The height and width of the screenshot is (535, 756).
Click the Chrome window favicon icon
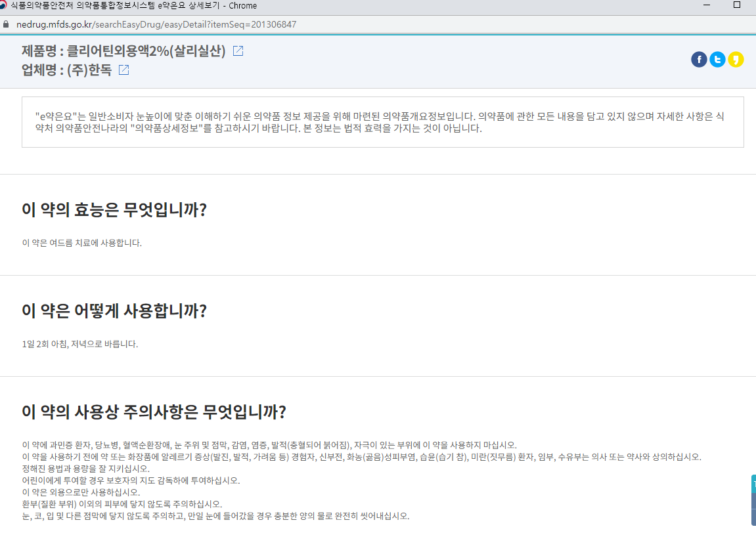point(3,5)
